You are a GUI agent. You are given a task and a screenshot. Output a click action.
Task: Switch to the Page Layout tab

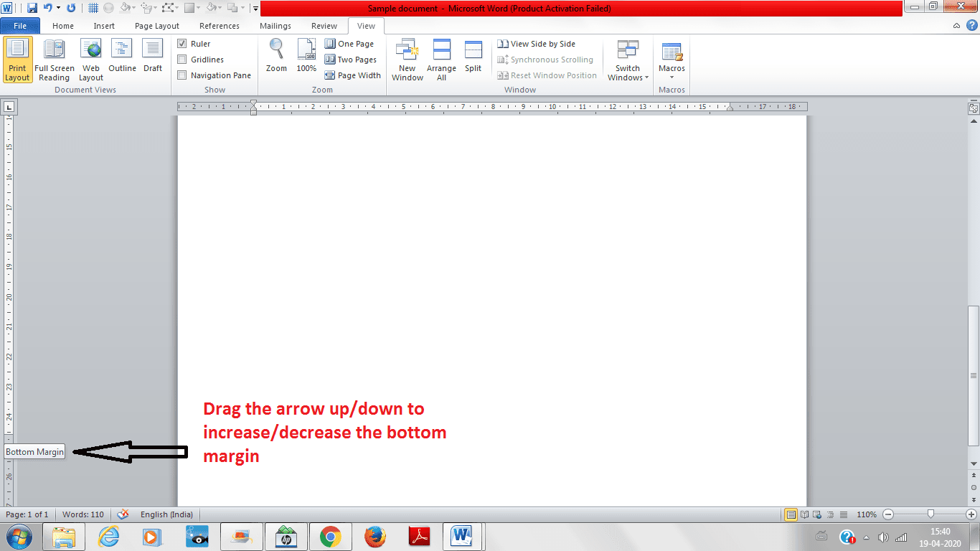(156, 25)
